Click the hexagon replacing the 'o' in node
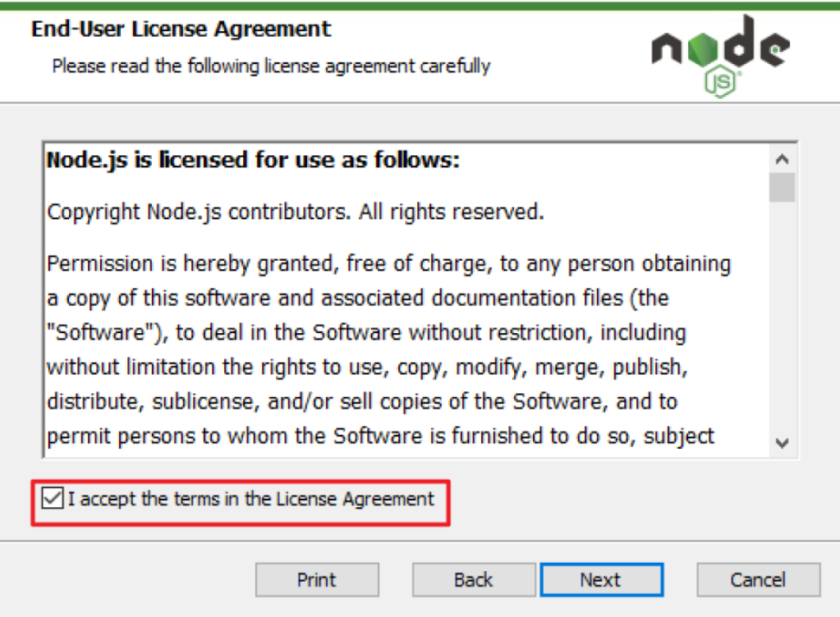 [x=703, y=49]
